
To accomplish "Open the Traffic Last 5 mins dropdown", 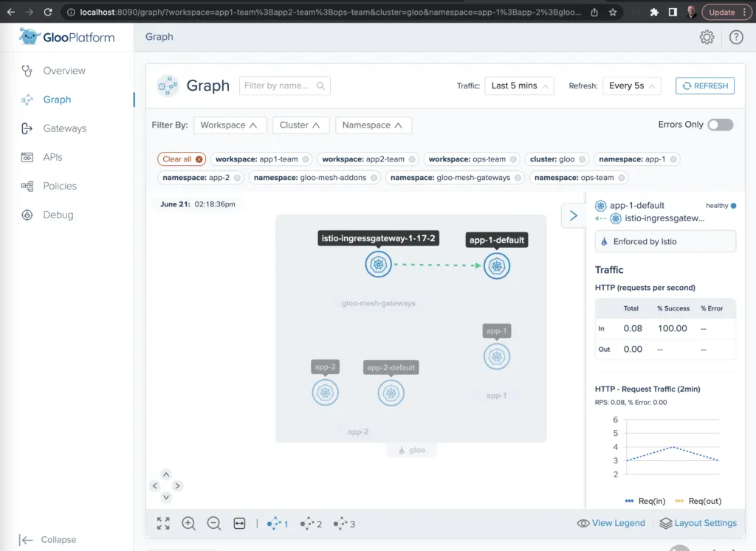I will 519,86.
